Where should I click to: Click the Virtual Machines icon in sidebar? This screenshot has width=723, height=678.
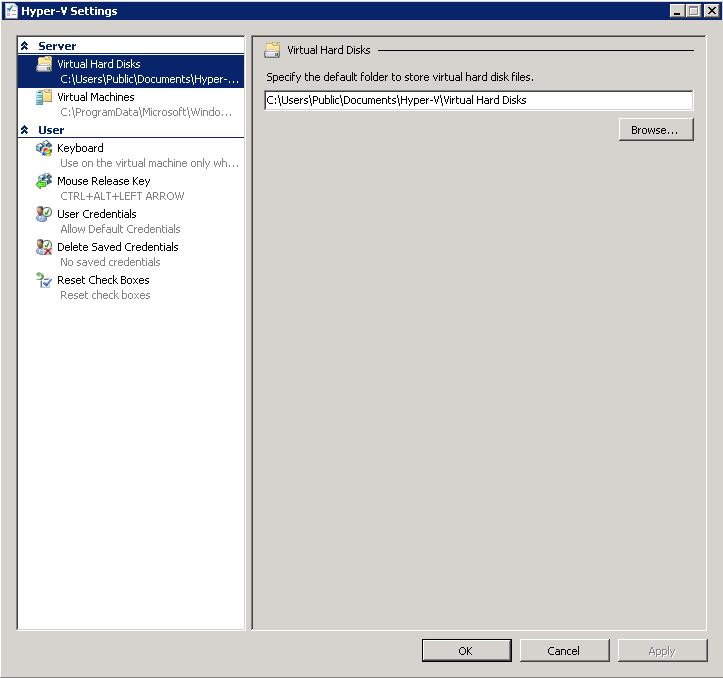44,97
